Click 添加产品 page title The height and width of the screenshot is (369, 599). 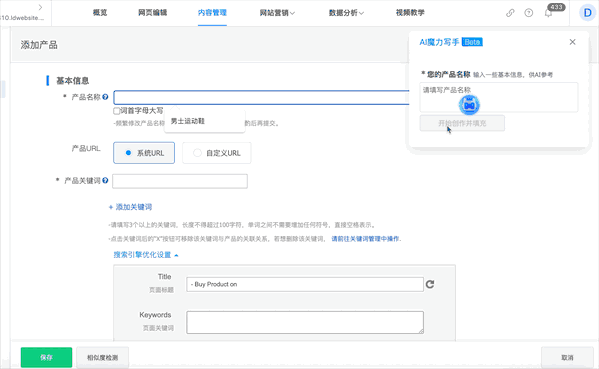pyautogui.click(x=39, y=45)
